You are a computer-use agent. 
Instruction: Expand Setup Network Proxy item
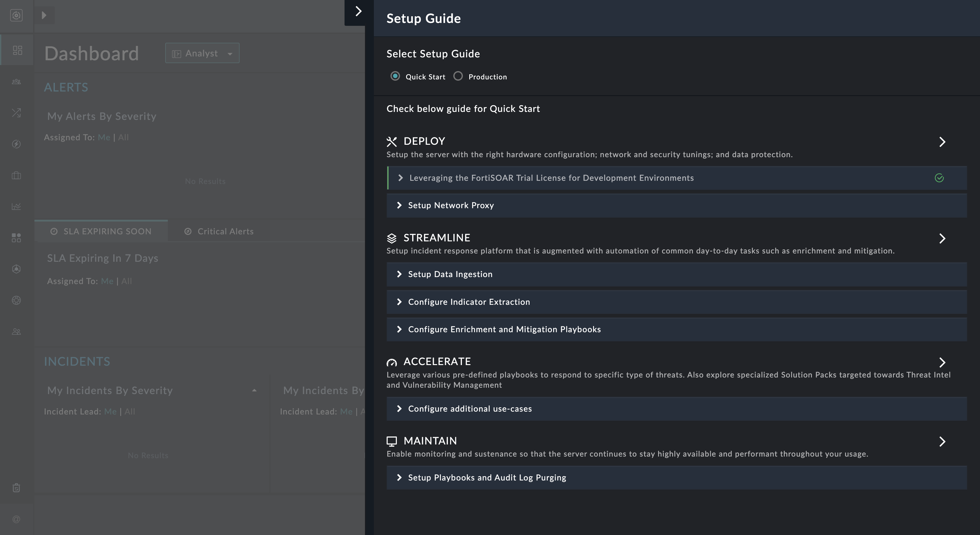pos(450,205)
